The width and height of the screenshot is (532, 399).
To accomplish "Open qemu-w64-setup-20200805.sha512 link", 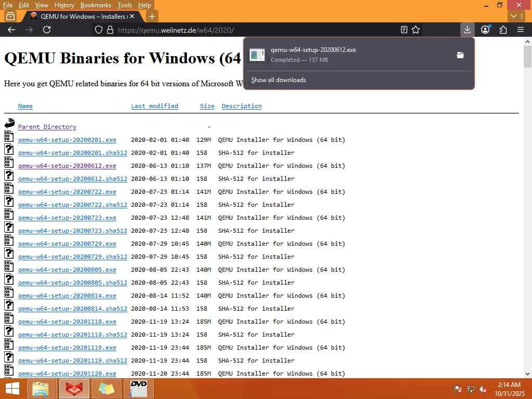I will pos(73,283).
